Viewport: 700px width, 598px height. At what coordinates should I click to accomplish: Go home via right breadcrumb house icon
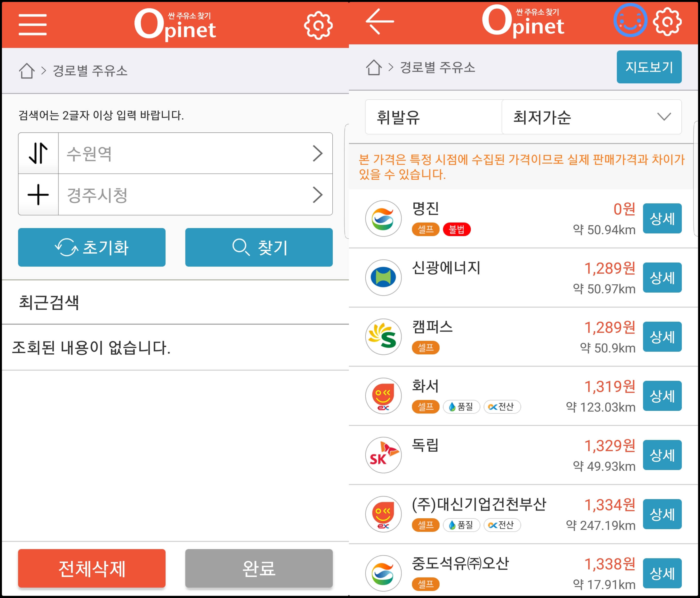(x=374, y=67)
